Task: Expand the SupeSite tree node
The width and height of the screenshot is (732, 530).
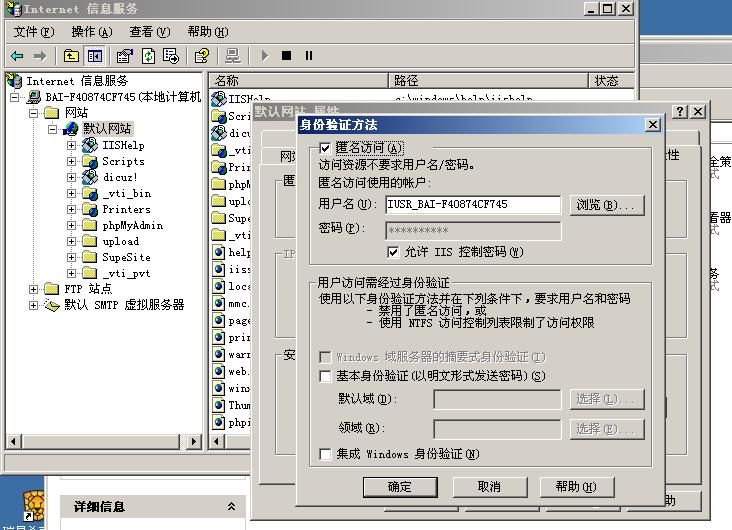Action: [71, 257]
